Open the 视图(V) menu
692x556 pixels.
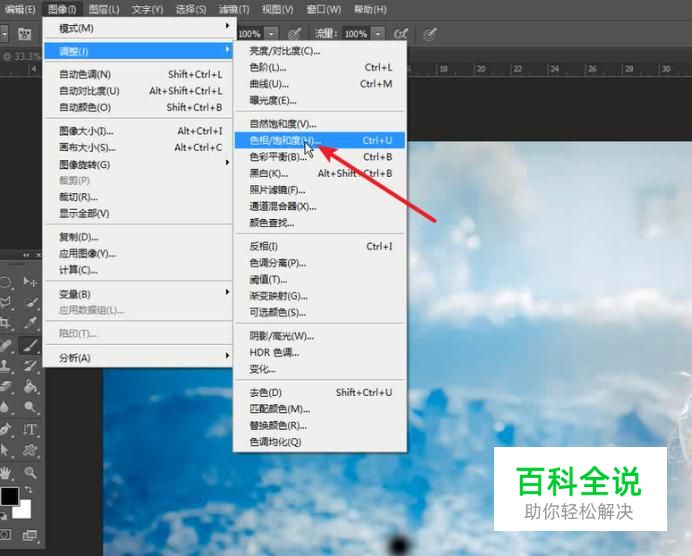[x=278, y=9]
